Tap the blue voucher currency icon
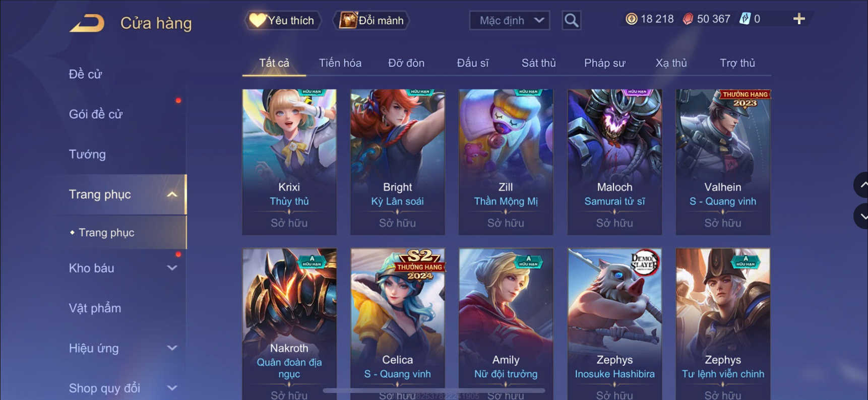Image resolution: width=868 pixels, height=400 pixels. (x=745, y=19)
